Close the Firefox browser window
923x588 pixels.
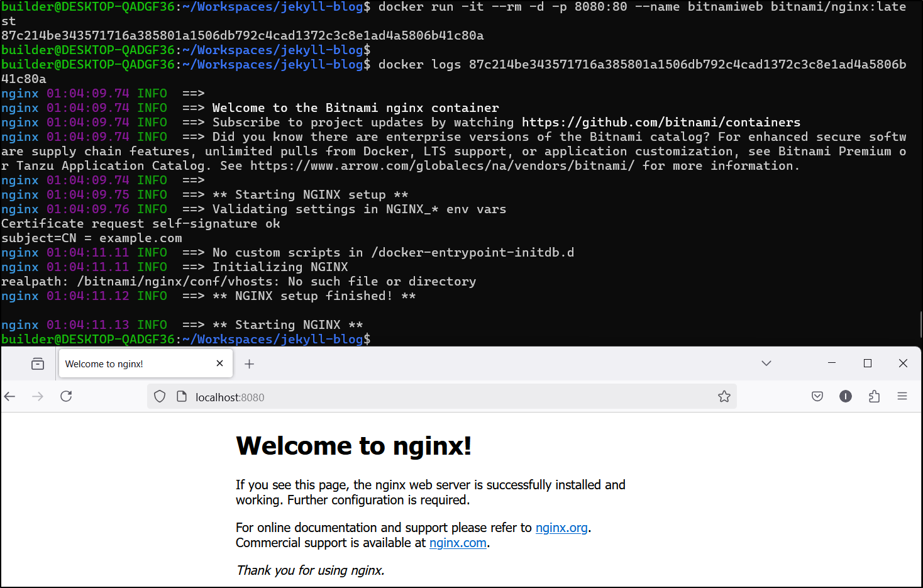[x=903, y=363]
